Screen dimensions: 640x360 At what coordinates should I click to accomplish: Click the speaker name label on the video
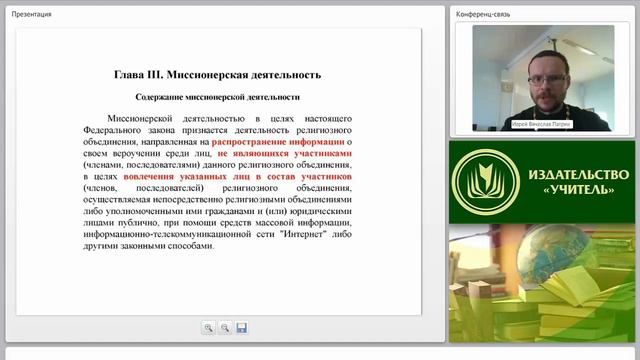(x=542, y=124)
